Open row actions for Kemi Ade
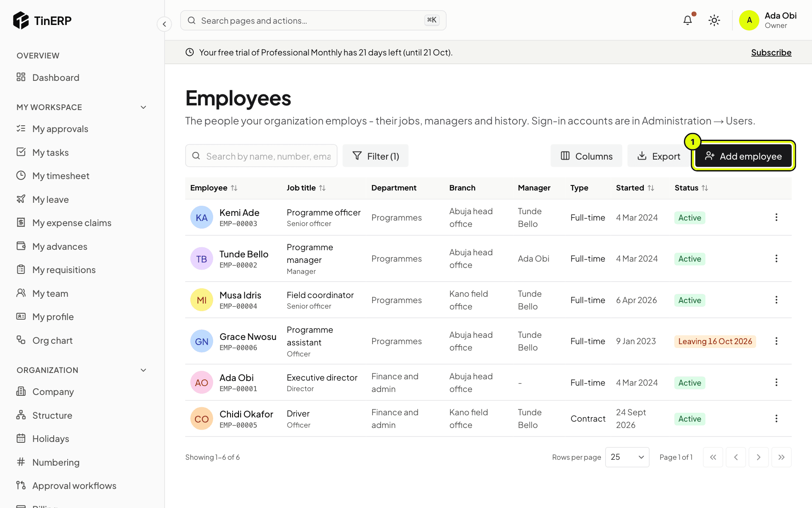812x508 pixels. tap(776, 217)
